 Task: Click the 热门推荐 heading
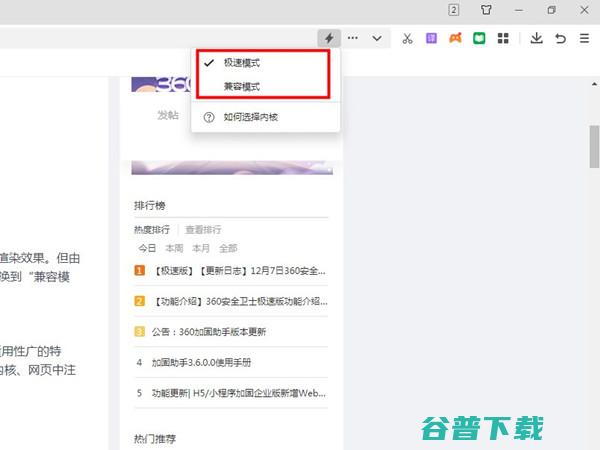(155, 439)
